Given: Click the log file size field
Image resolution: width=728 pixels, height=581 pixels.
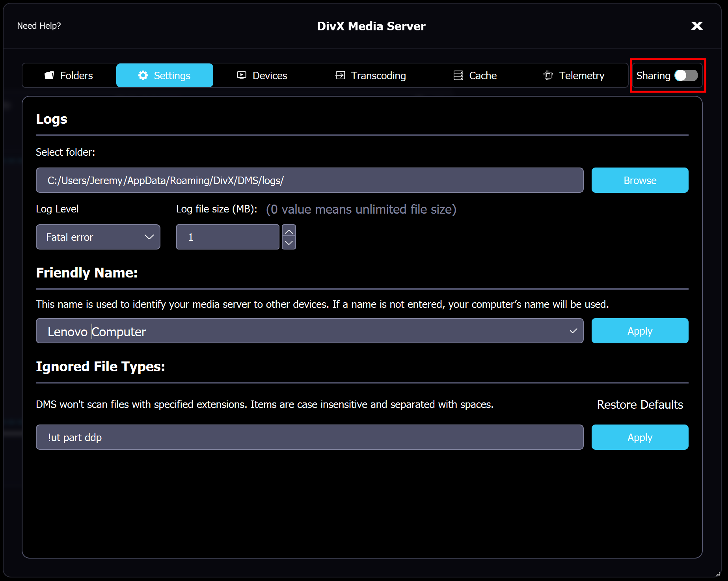Looking at the screenshot, I should coord(228,237).
